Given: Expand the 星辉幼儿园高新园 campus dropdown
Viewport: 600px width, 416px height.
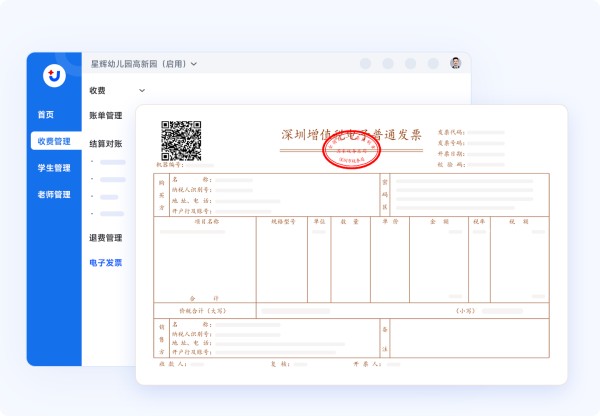Looking at the screenshot, I should [144, 64].
